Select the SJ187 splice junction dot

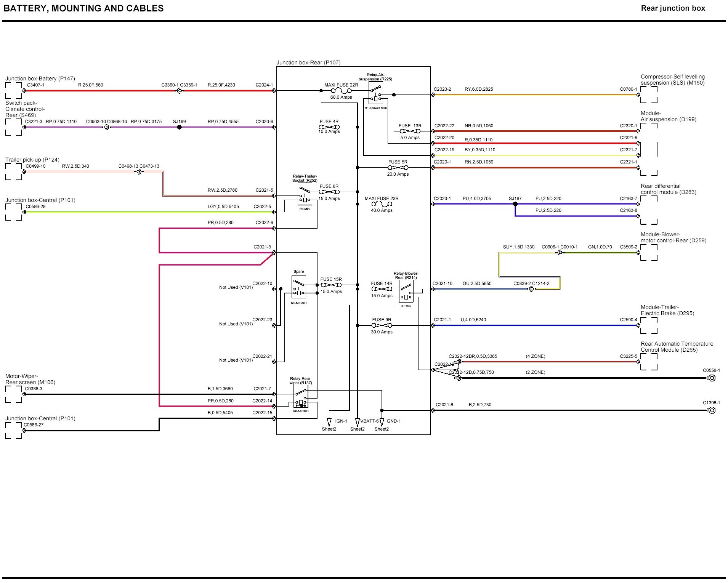[x=515, y=204]
